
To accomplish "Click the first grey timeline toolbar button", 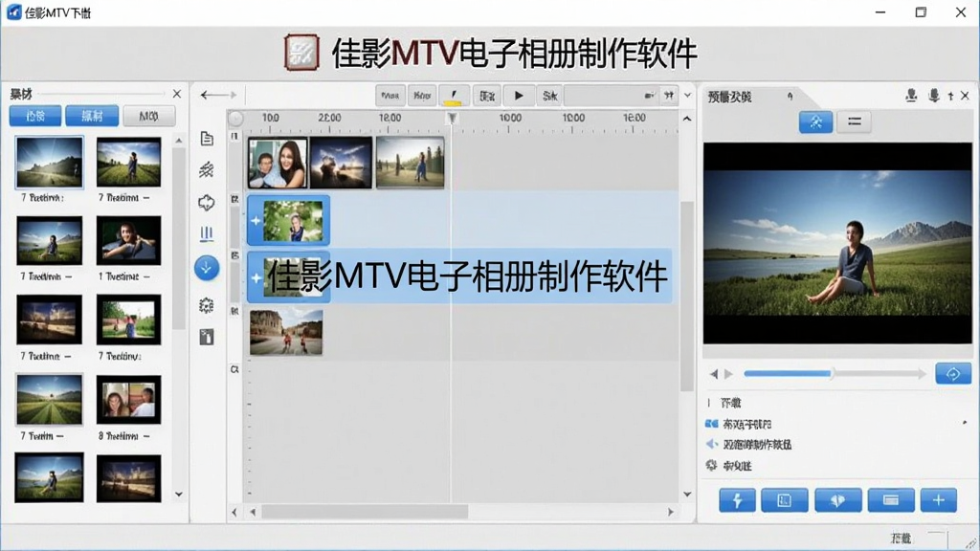I will [x=390, y=96].
